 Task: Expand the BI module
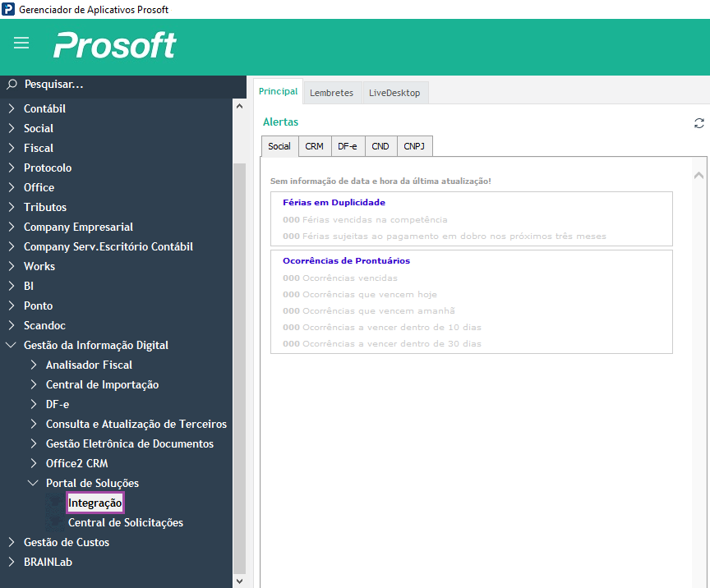12,286
